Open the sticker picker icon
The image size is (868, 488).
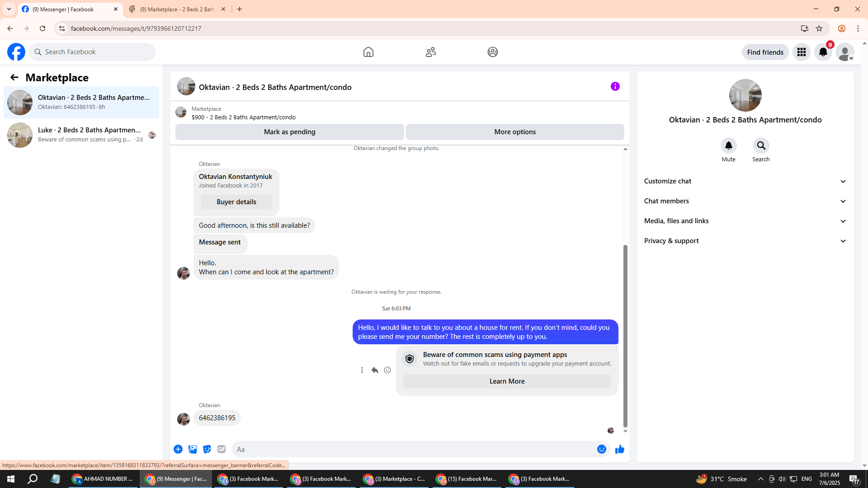point(207,449)
